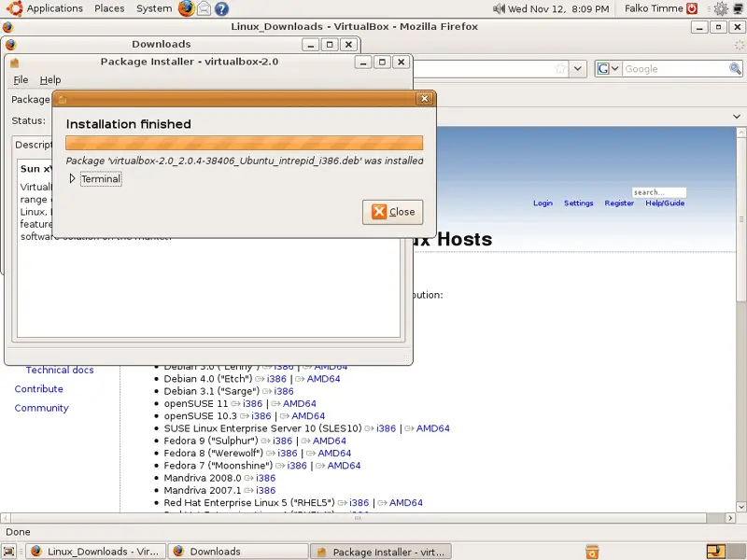This screenshot has width=747, height=560.
Task: Click the workspace switcher in bottom panel
Action: (725, 552)
